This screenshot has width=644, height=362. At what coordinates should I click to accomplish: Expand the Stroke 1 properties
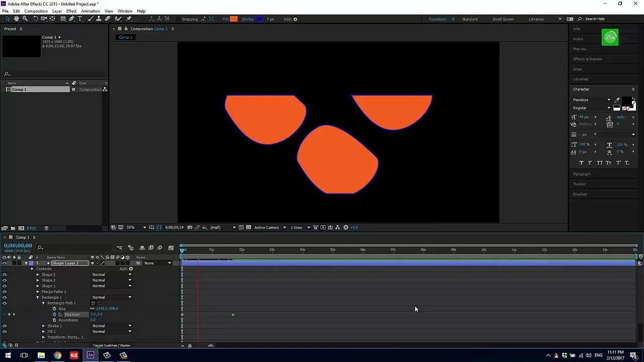tap(43, 326)
